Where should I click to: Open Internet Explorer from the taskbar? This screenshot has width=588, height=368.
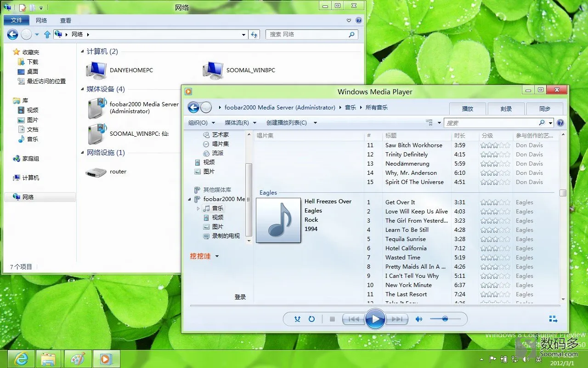point(21,359)
